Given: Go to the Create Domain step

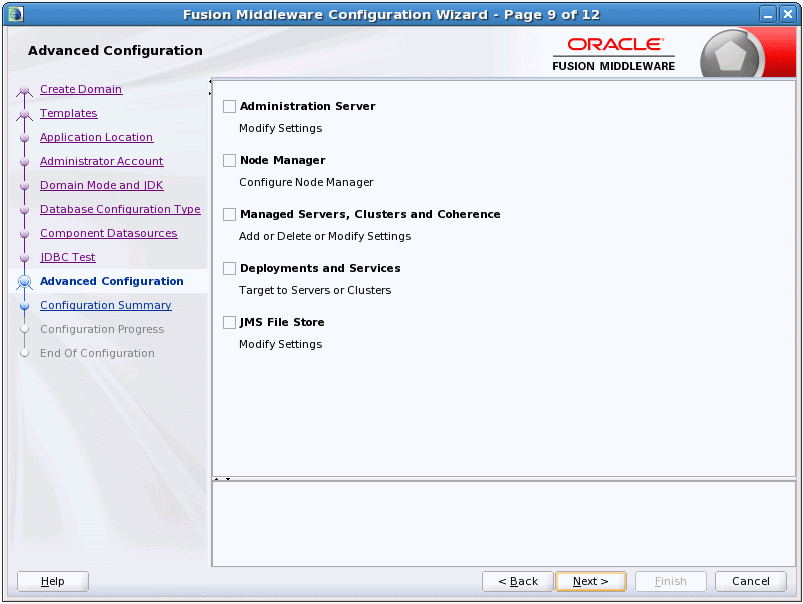Looking at the screenshot, I should coord(81,89).
